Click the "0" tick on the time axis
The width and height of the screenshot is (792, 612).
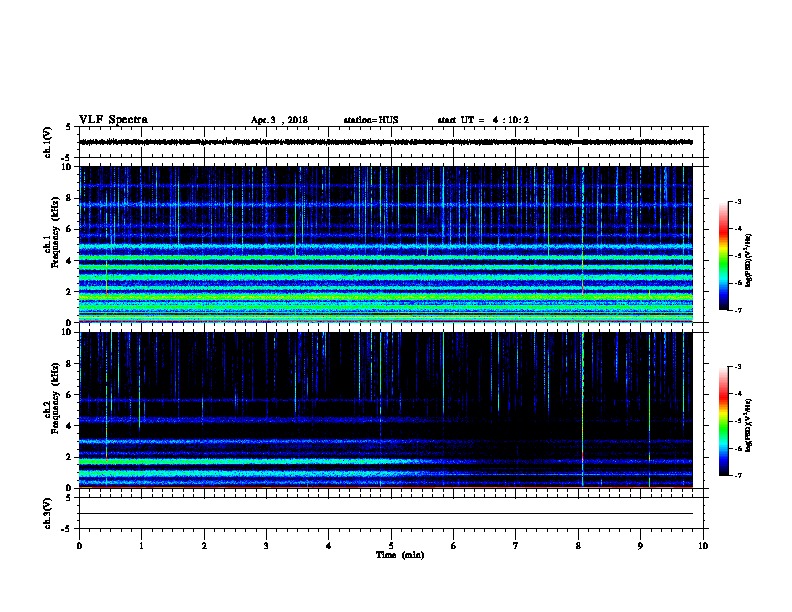(x=79, y=546)
